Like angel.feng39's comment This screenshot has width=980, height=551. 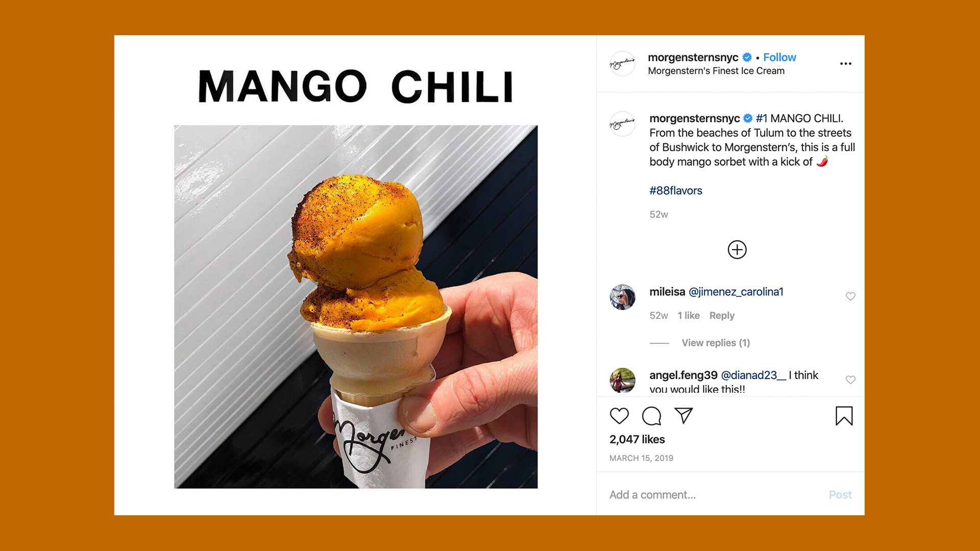click(850, 380)
